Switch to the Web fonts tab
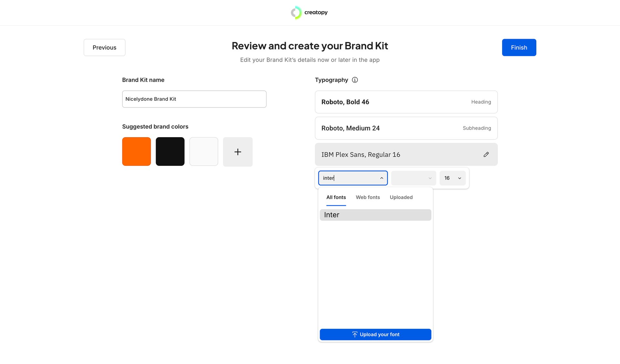The height and width of the screenshot is (364, 620). [367, 197]
